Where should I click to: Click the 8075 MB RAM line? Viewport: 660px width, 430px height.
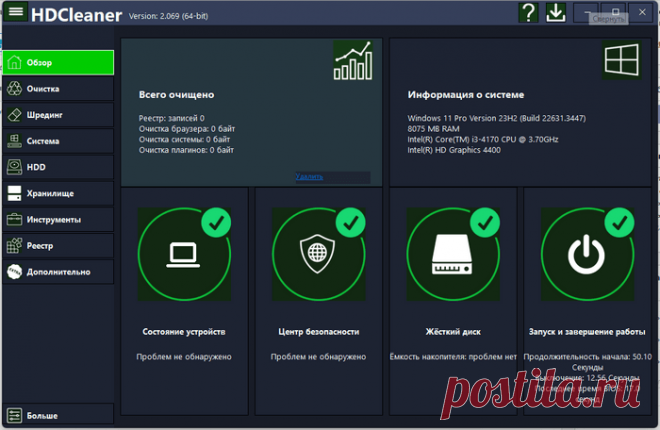click(434, 129)
